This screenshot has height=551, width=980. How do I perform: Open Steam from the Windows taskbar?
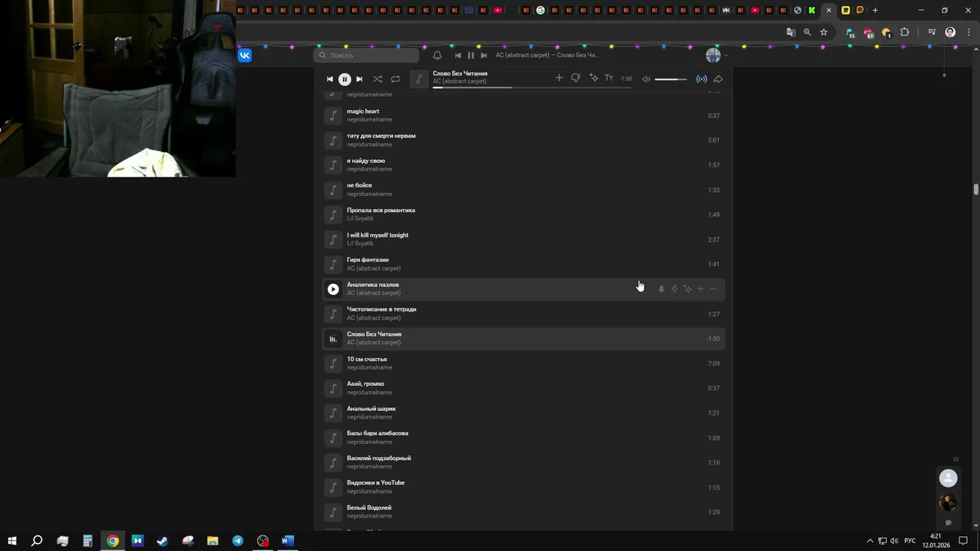(x=162, y=541)
